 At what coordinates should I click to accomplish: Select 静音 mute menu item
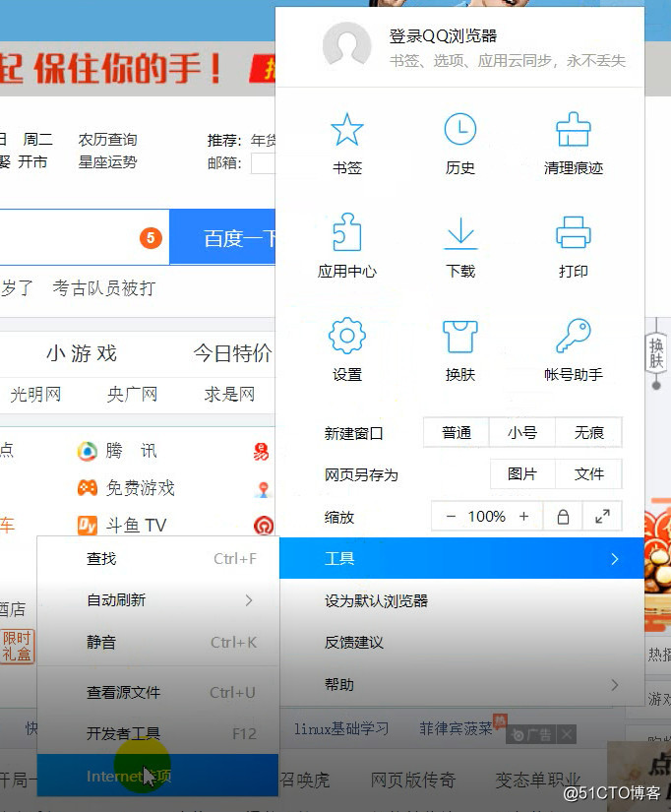[x=158, y=643]
